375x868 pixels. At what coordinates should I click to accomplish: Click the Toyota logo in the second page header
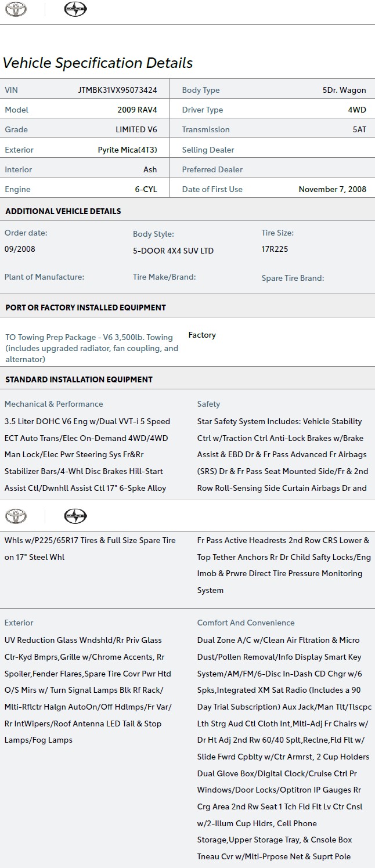(x=16, y=516)
